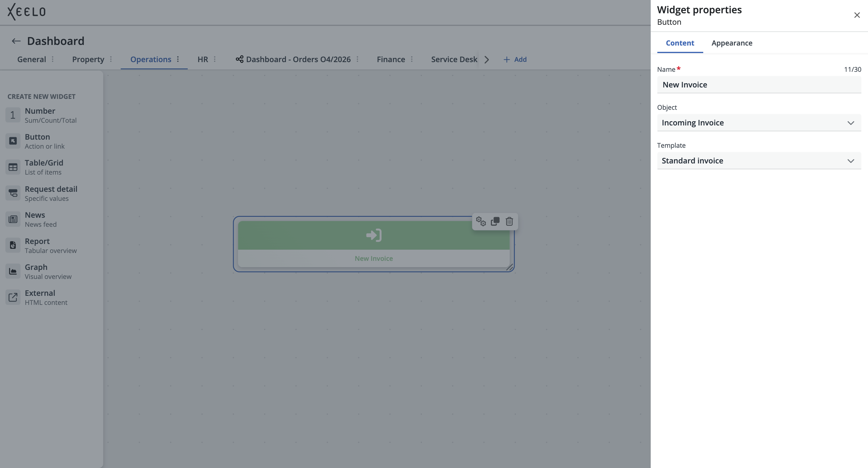Open Dashboard - Orders tab options menu
This screenshot has width=868, height=468.
[358, 59]
